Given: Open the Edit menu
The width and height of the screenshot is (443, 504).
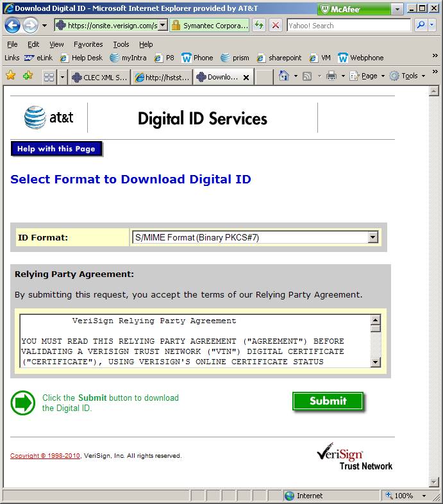Looking at the screenshot, I should [33, 44].
